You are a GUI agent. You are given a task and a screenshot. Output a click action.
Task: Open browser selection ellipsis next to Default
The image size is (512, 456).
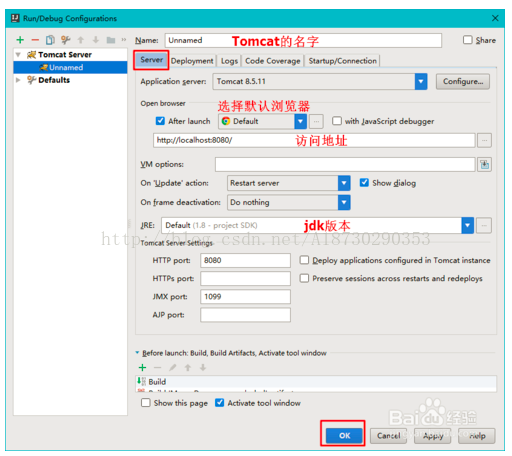click(316, 121)
